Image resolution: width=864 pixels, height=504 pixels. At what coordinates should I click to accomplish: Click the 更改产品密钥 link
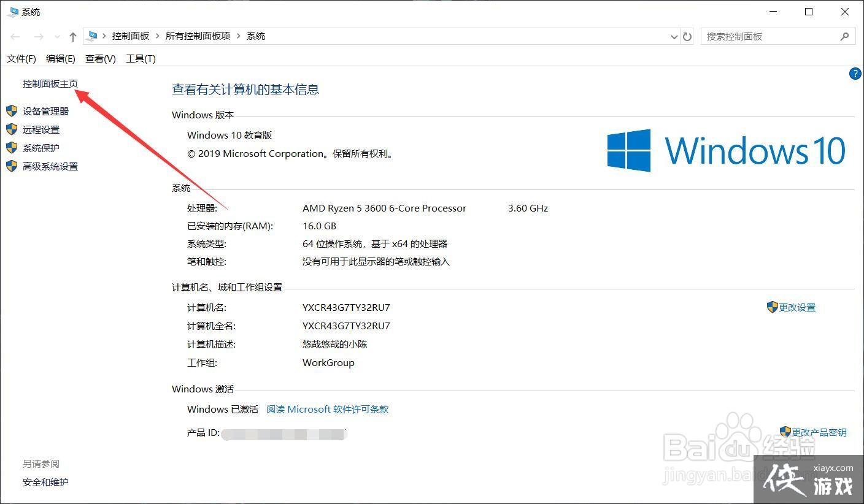coord(819,432)
